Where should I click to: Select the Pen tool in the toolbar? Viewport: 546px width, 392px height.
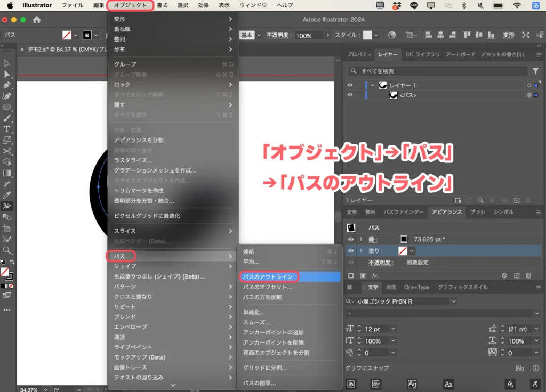[x=7, y=85]
